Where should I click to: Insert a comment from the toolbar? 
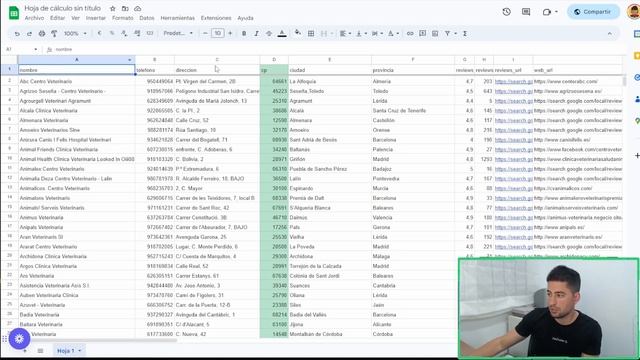422,33
